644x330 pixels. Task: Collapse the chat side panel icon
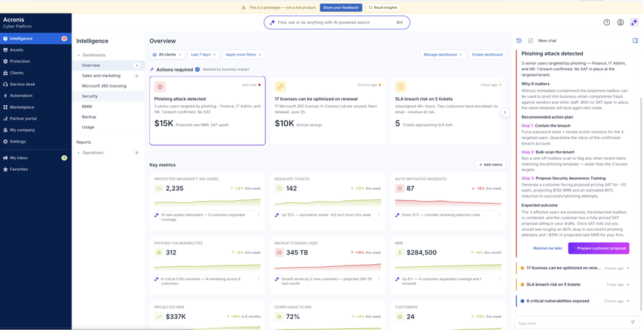coord(636,41)
